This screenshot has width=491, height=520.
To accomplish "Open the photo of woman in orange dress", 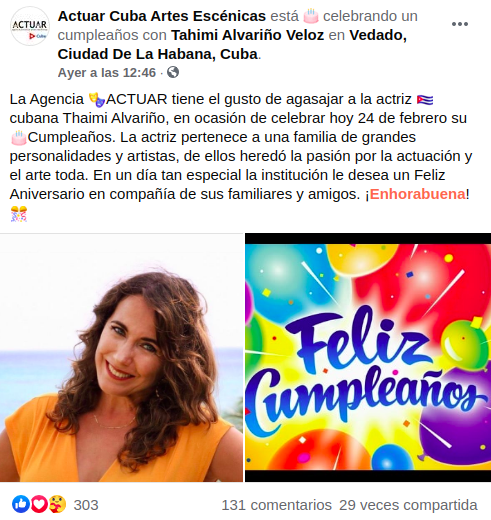I will [x=121, y=358].
